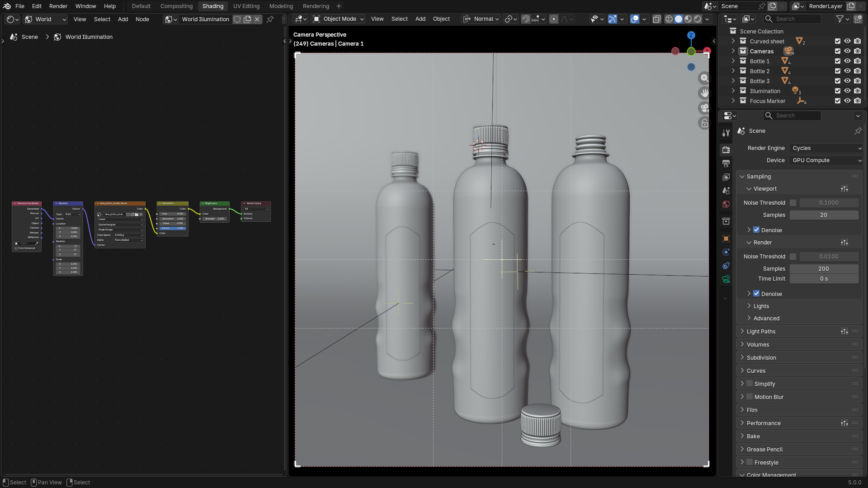Open the Render Engine dropdown

tap(826, 148)
